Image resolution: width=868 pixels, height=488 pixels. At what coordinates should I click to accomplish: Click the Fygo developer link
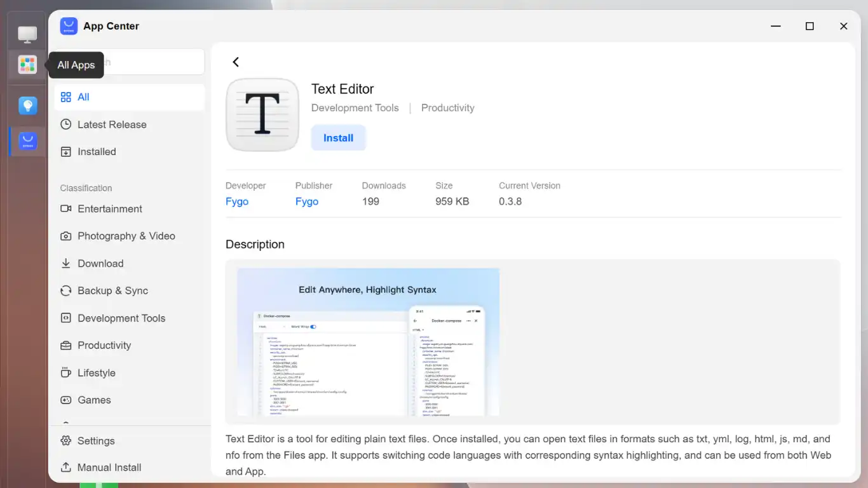(237, 201)
